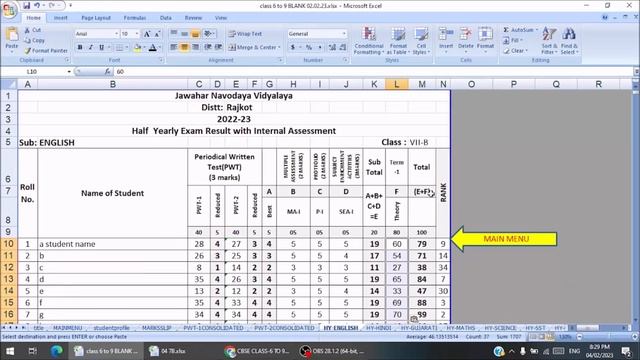Image resolution: width=640 pixels, height=360 pixels.
Task: Open the font name dropdown
Action: coord(116,34)
